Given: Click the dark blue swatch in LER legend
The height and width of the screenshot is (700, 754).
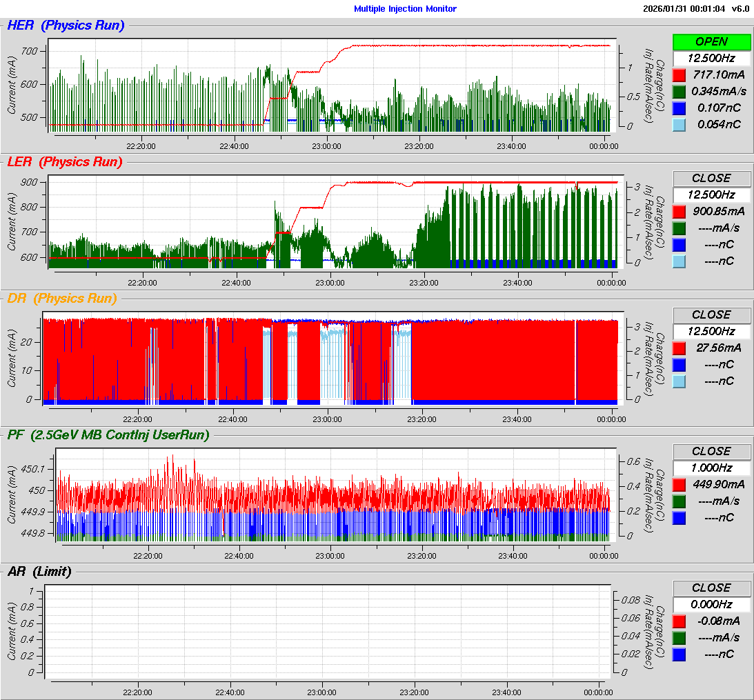Looking at the screenshot, I should tap(679, 245).
